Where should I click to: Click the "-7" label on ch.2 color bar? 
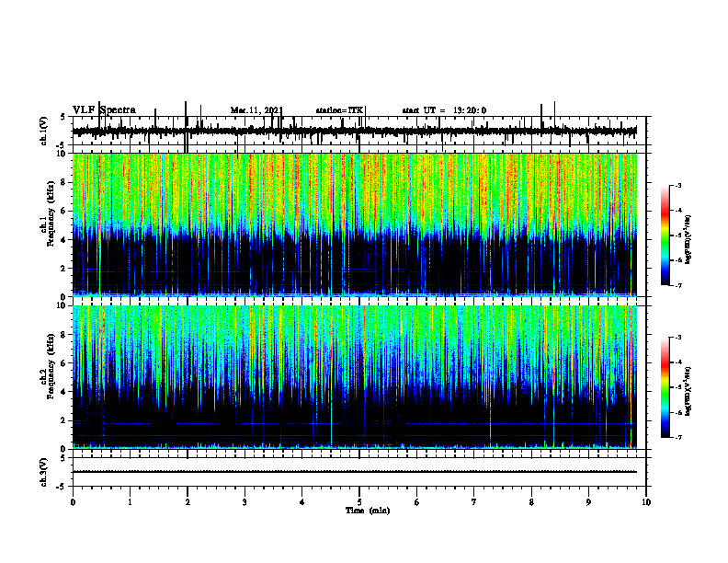(678, 437)
